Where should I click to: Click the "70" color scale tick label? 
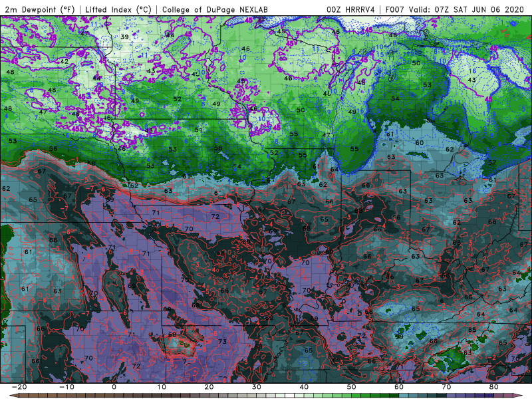446,387
